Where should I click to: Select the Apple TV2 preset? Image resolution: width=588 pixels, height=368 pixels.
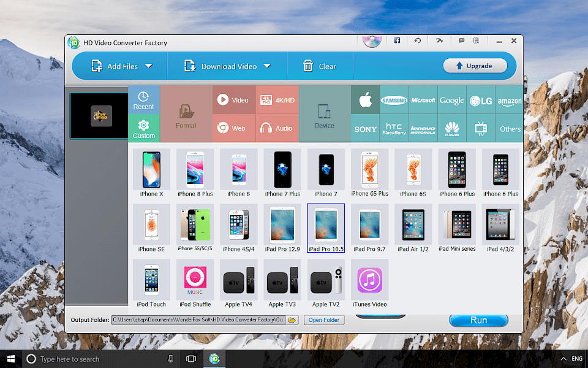point(326,283)
